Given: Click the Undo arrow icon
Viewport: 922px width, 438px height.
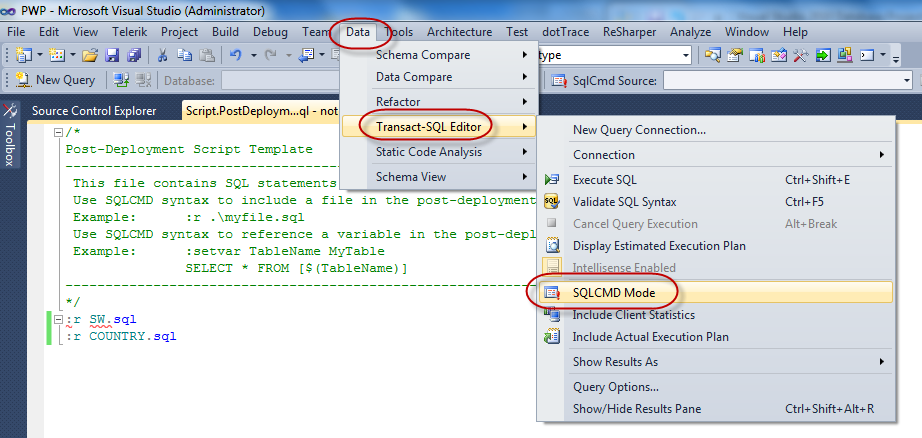Looking at the screenshot, I should click(235, 55).
